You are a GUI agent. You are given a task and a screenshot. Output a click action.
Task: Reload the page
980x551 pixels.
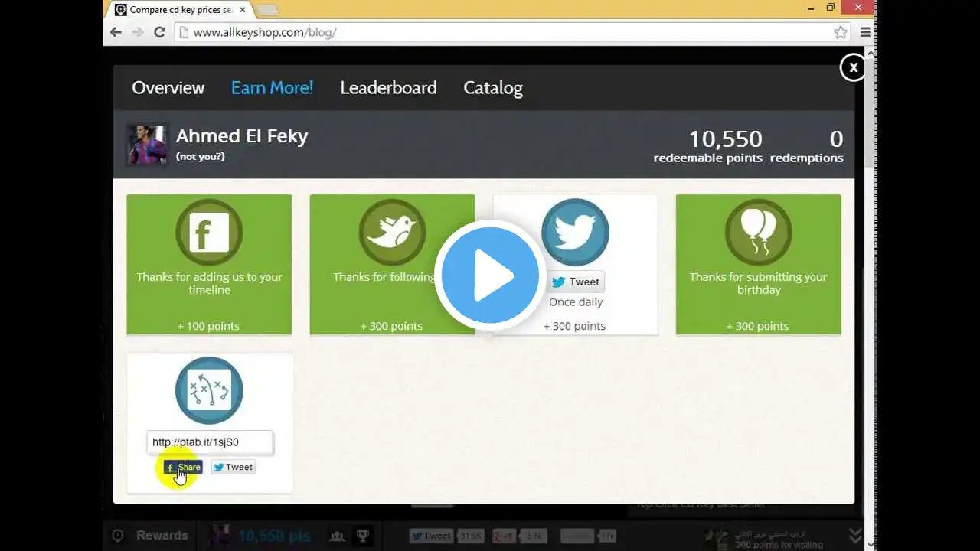(x=159, y=32)
